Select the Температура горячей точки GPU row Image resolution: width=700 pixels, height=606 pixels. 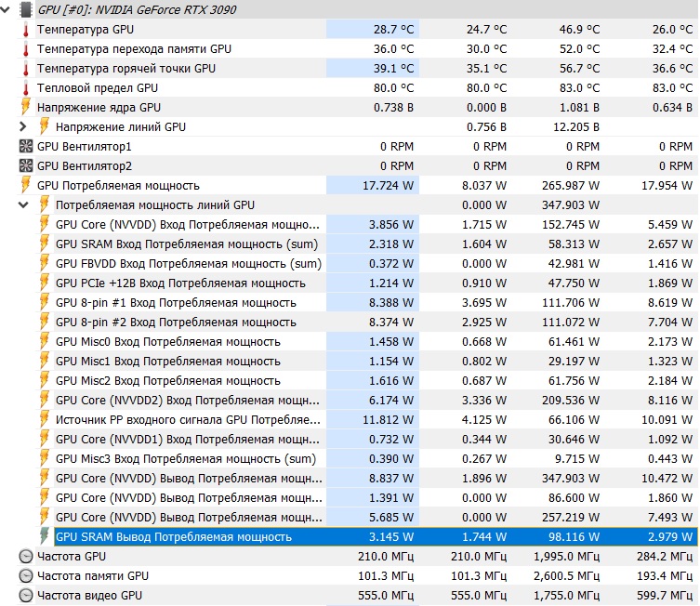(357, 68)
